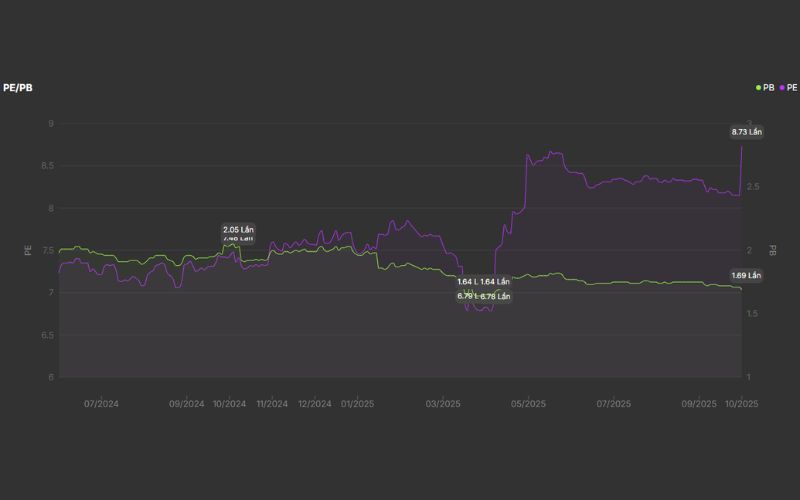Image resolution: width=800 pixels, height=500 pixels.
Task: Toggle the PB series in the legend
Action: (768, 88)
